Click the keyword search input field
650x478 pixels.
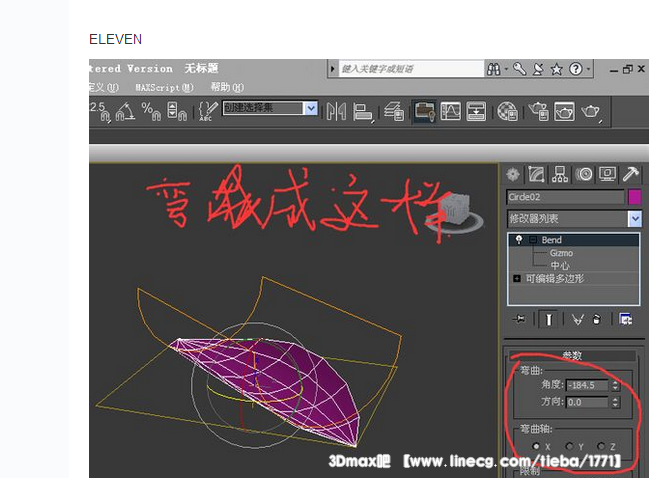click(411, 69)
